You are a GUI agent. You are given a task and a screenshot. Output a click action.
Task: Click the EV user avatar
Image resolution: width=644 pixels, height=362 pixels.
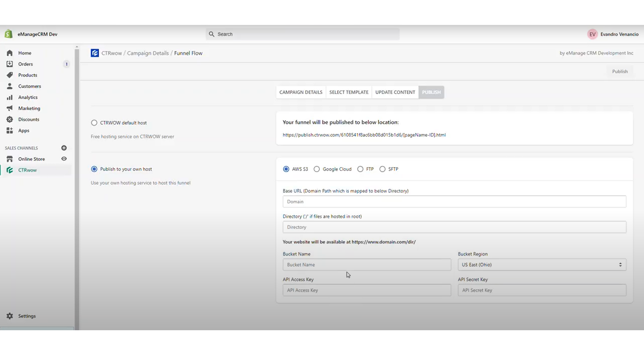(x=592, y=34)
